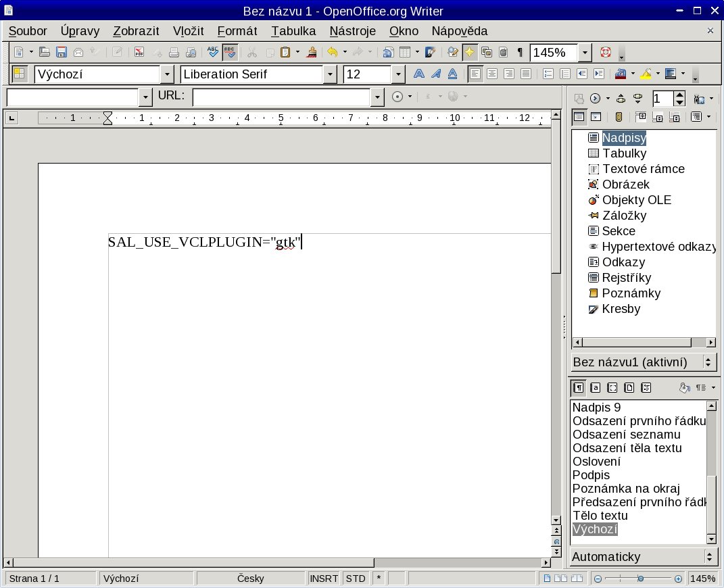Open the page preview icon

[x=191, y=52]
